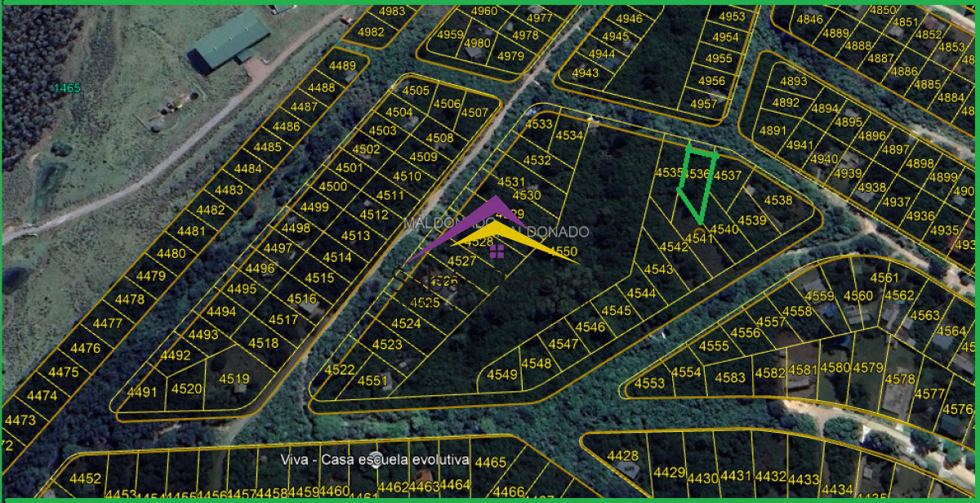Screen dimensions: 980x503
Task: Select parcel 4983 at the top
Action: tap(393, 11)
